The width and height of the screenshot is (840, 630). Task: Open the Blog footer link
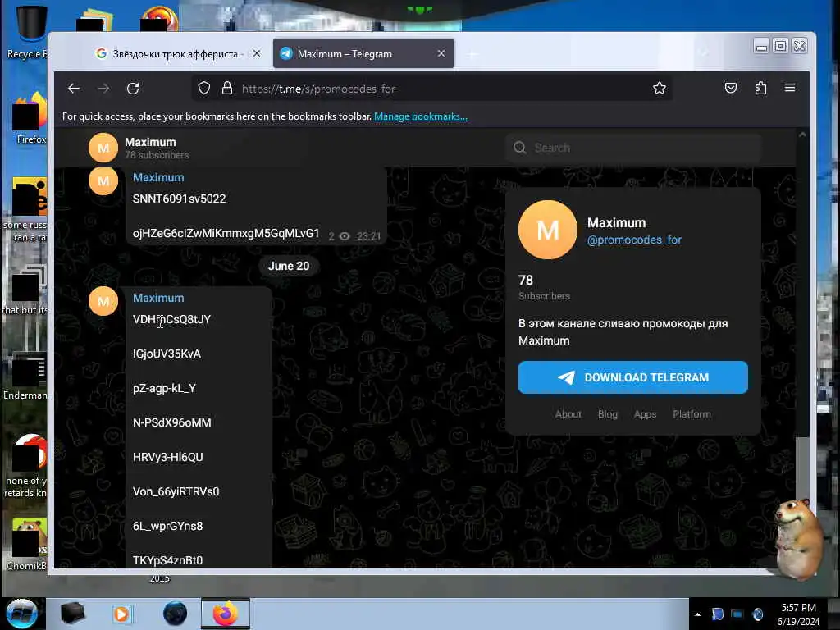[x=608, y=414]
